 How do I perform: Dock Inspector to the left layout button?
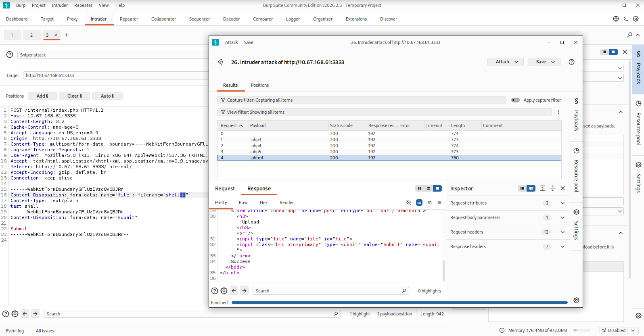point(522,188)
